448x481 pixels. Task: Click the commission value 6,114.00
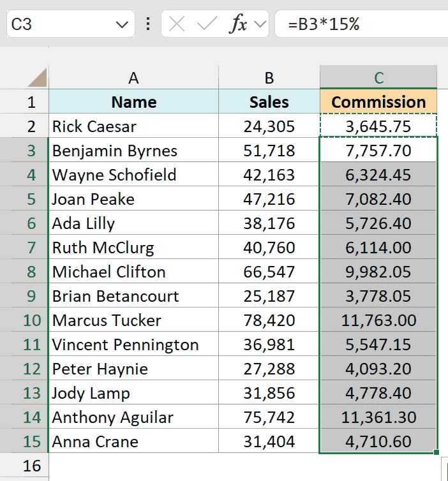tap(378, 248)
